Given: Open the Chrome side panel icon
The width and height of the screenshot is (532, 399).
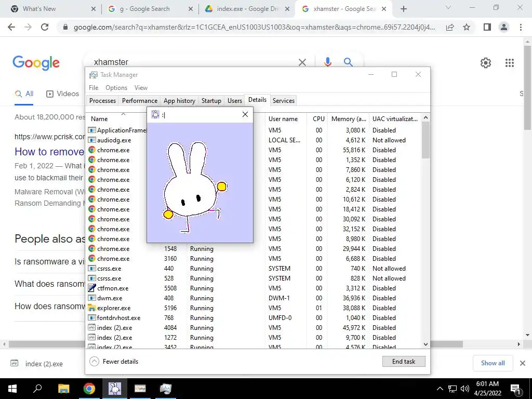Looking at the screenshot, I should click(487, 27).
